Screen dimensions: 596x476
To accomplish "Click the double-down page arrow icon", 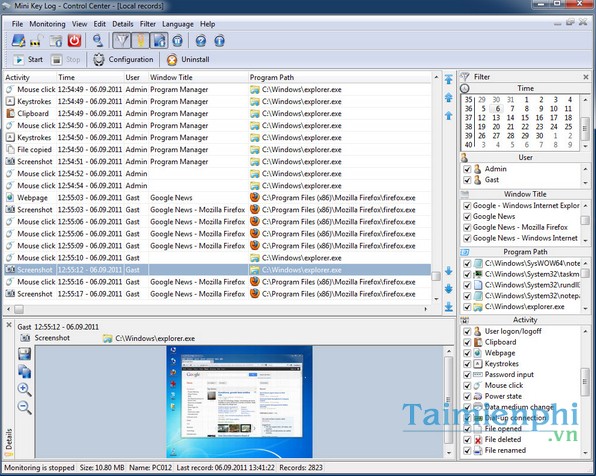I will [x=449, y=289].
